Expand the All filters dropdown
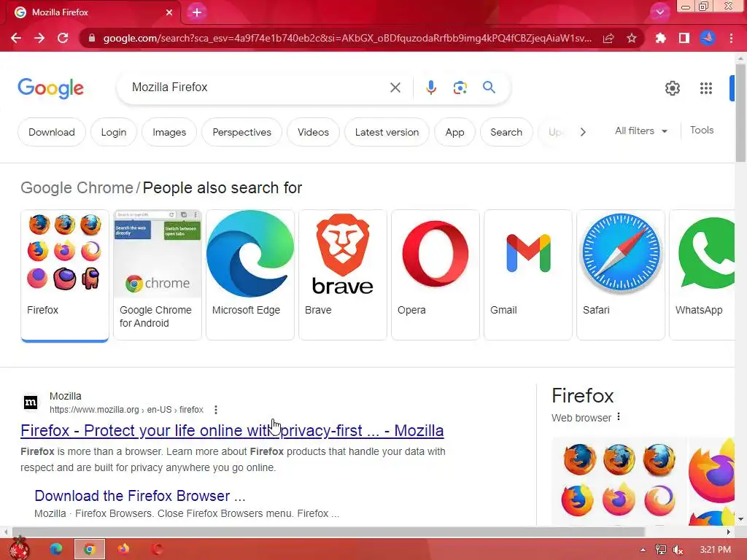 coord(641,131)
